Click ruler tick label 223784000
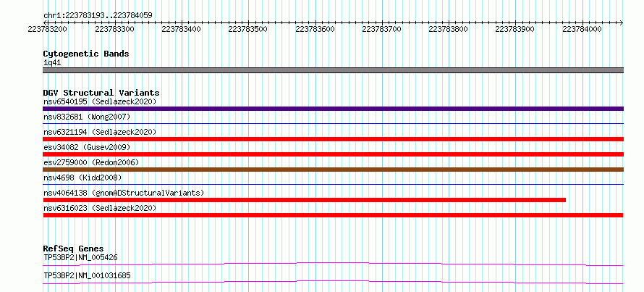 [582, 29]
